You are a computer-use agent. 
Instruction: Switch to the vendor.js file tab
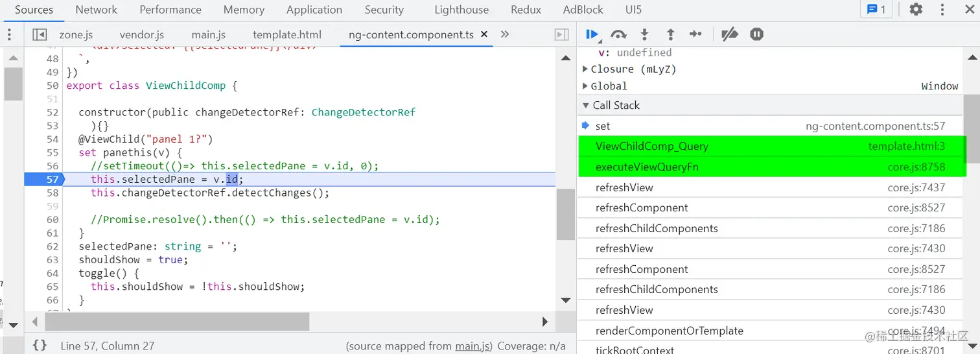pyautogui.click(x=142, y=35)
